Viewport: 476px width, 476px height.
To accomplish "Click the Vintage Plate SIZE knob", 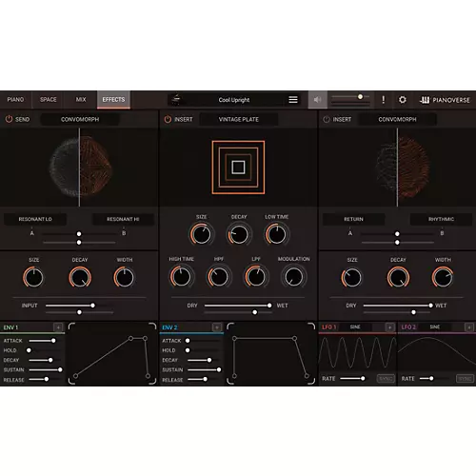I will [x=201, y=234].
